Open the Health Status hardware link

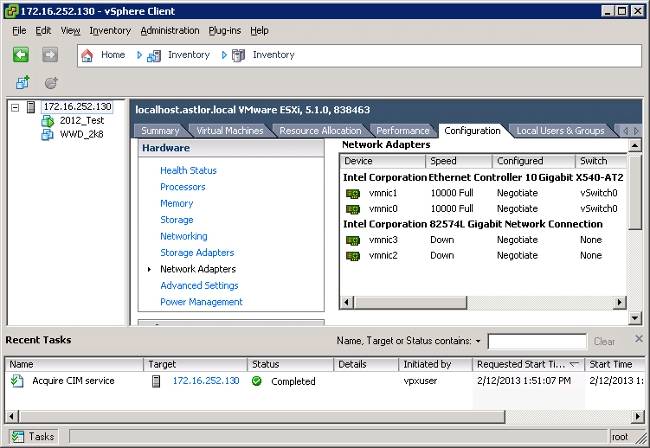(188, 170)
